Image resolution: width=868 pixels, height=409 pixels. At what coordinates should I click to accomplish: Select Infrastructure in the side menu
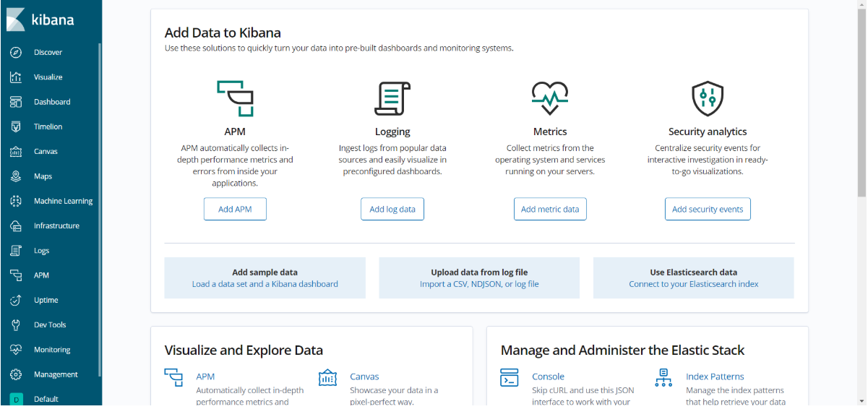pyautogui.click(x=56, y=226)
